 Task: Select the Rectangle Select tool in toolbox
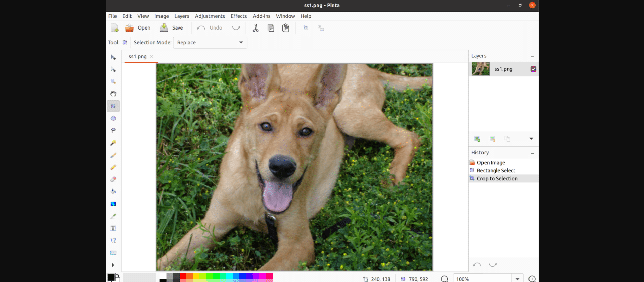pos(113,106)
